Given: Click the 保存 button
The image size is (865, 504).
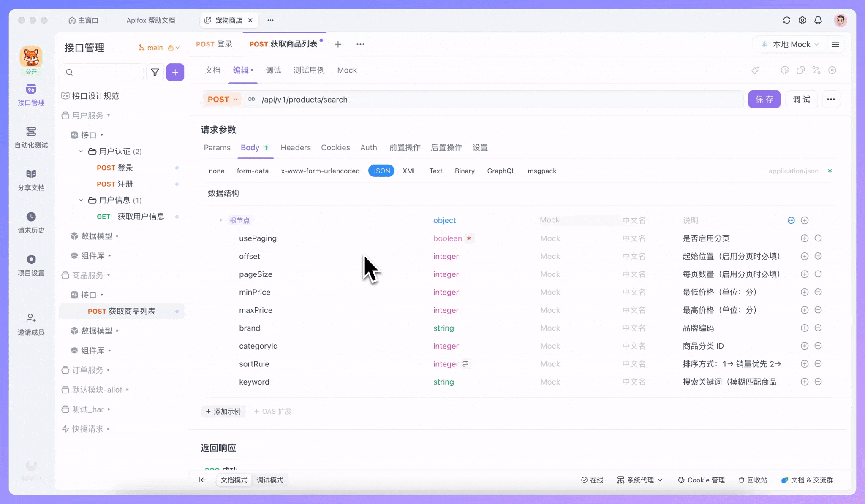Looking at the screenshot, I should (764, 99).
